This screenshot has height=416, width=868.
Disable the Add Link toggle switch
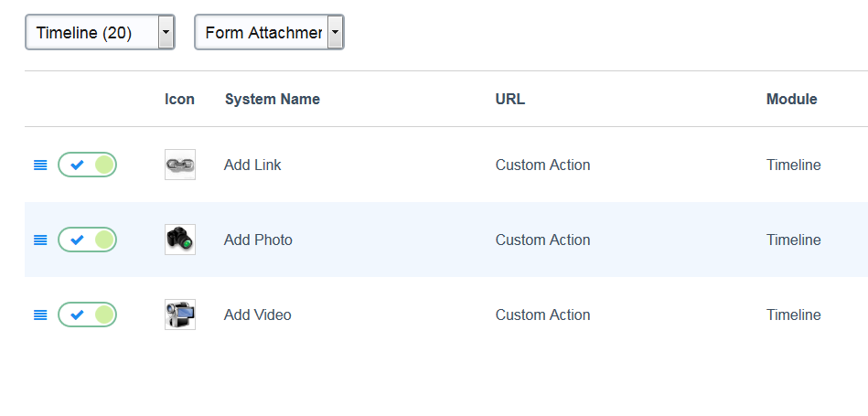88,165
